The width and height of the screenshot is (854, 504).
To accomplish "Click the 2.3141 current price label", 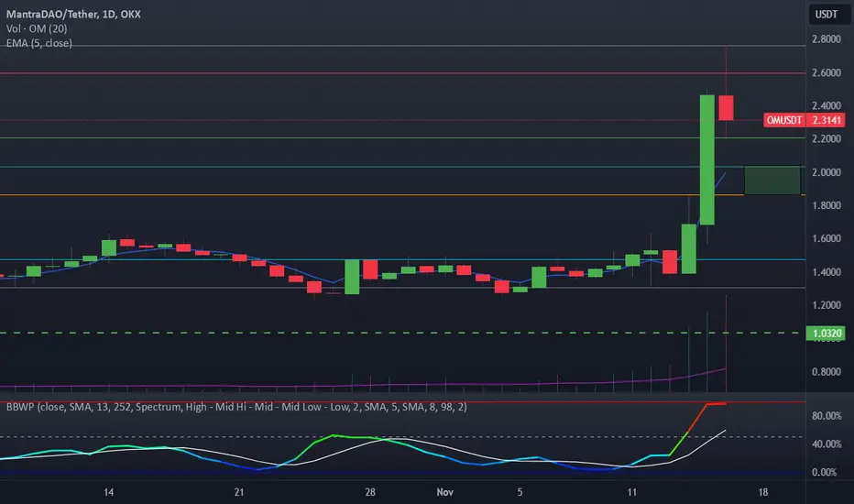I will [827, 120].
